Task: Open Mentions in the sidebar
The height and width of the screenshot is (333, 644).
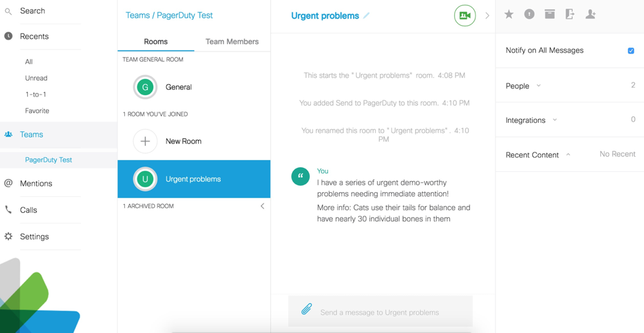Action: (36, 184)
